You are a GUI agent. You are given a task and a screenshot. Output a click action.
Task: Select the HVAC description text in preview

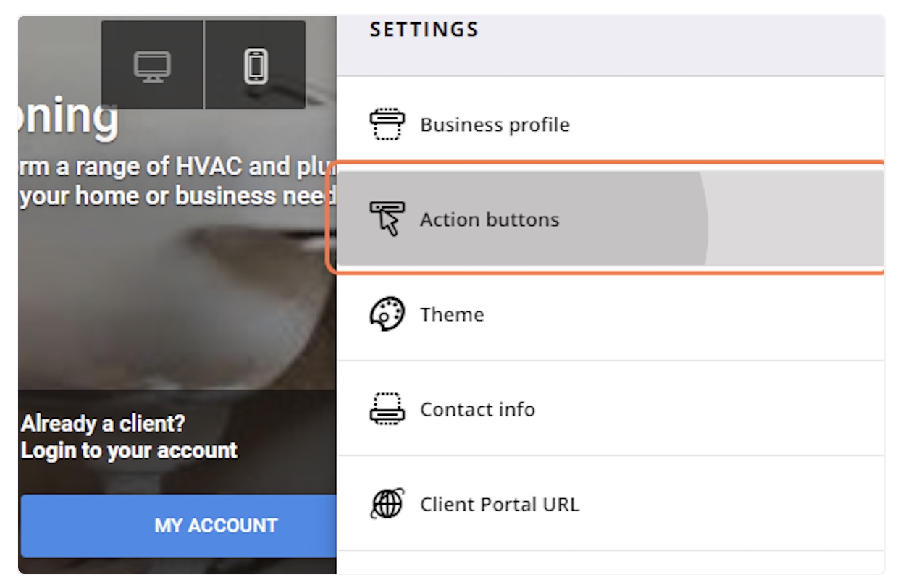174,181
